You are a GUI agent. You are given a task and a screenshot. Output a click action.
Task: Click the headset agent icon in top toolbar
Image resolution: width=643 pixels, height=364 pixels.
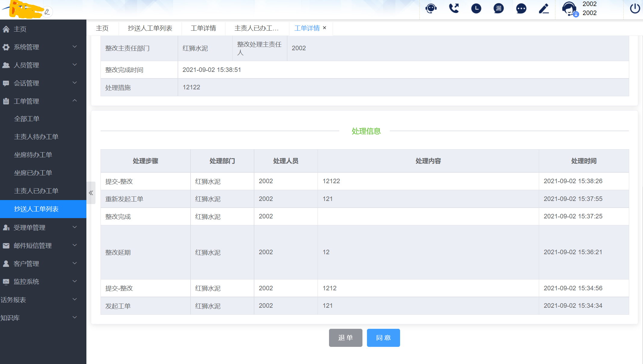click(431, 8)
